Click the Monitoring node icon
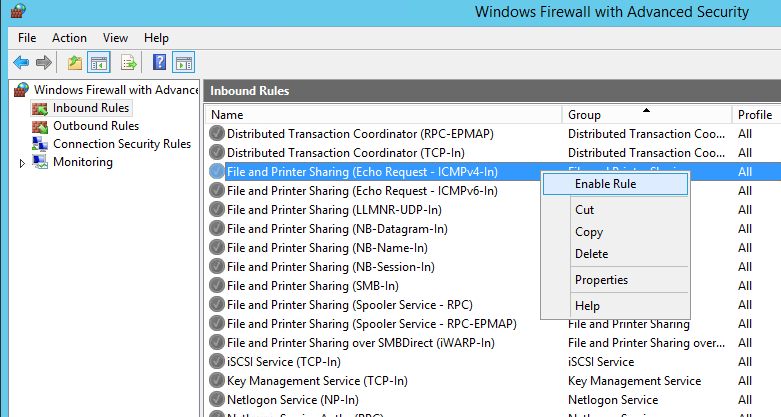The image size is (781, 417). 40,162
